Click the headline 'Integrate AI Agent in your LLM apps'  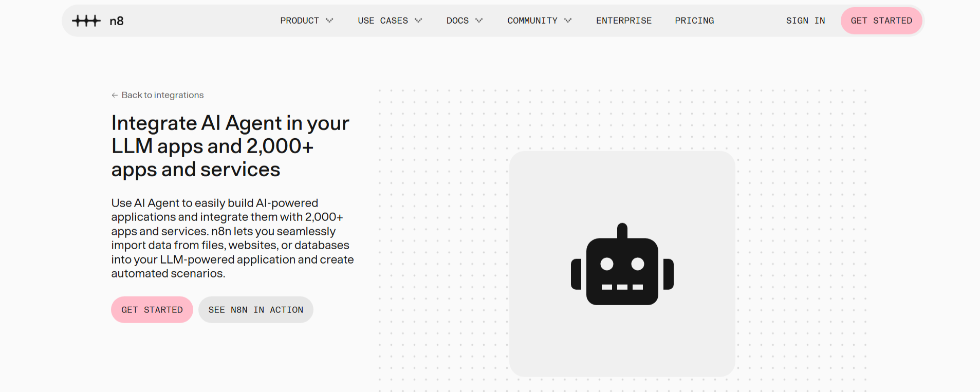[x=230, y=146]
